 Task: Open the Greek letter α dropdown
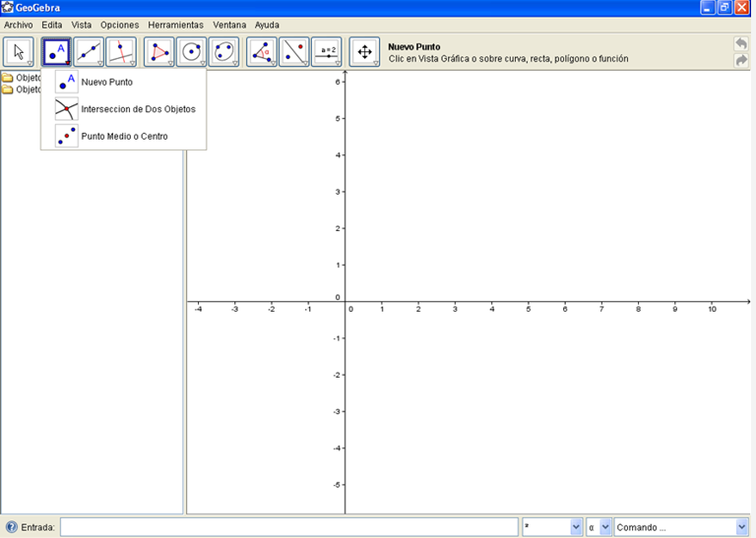(605, 527)
